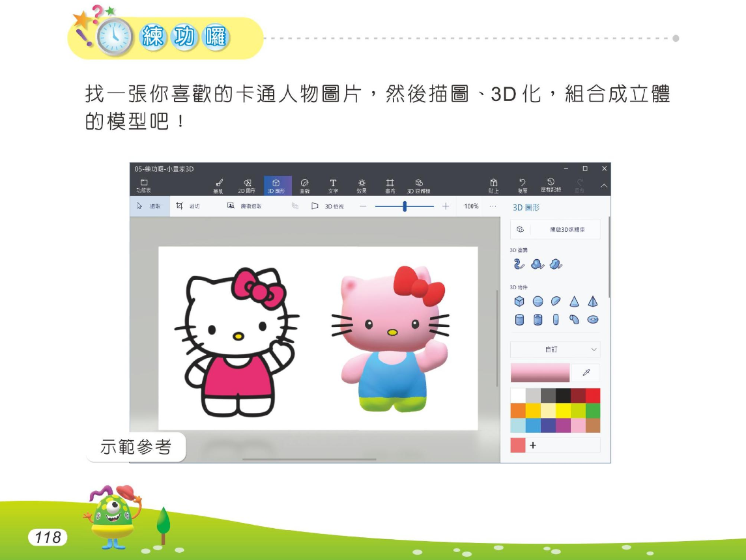746x560 pixels.
Task: Open the 畫布 canvas tab
Action: [x=390, y=186]
